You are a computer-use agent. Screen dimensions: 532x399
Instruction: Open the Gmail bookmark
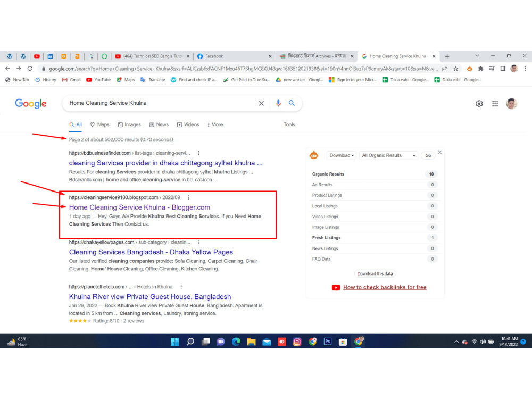click(71, 80)
